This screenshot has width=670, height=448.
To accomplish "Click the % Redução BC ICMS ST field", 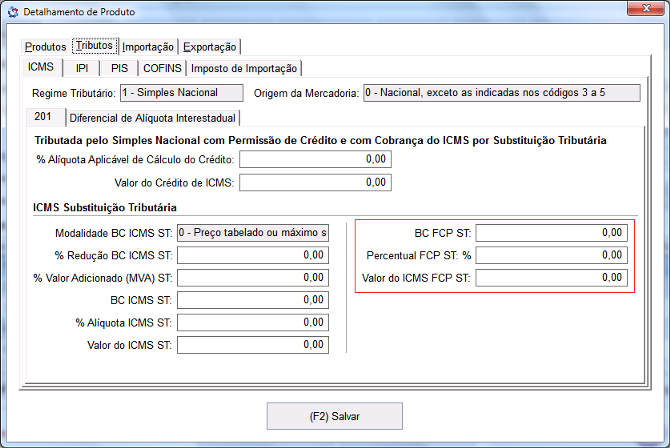I will click(252, 255).
